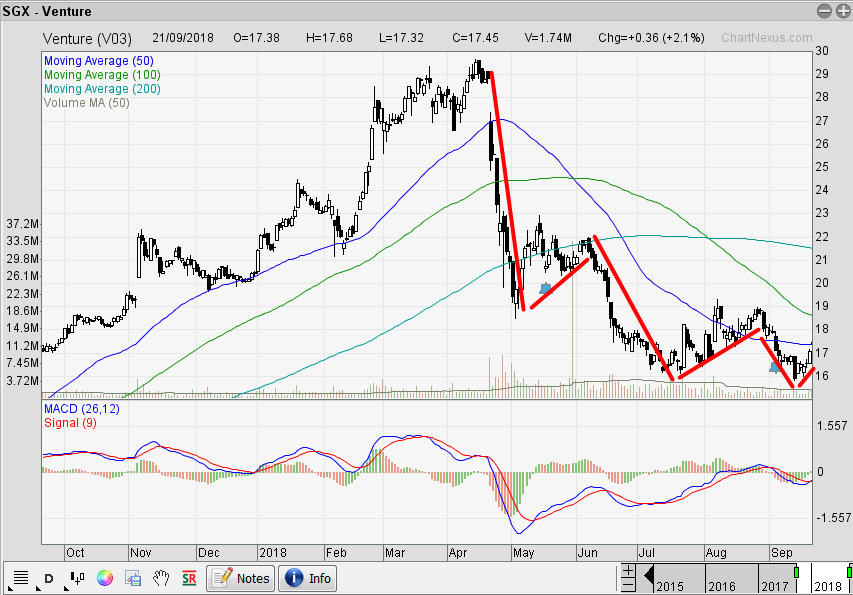Click the save chart image icon
This screenshot has width=853, height=595.
coord(133,578)
